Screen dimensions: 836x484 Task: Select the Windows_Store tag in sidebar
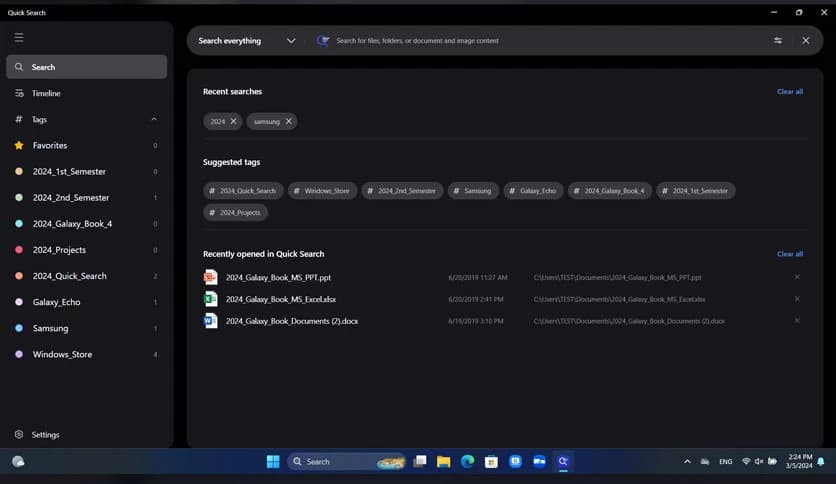coord(86,354)
